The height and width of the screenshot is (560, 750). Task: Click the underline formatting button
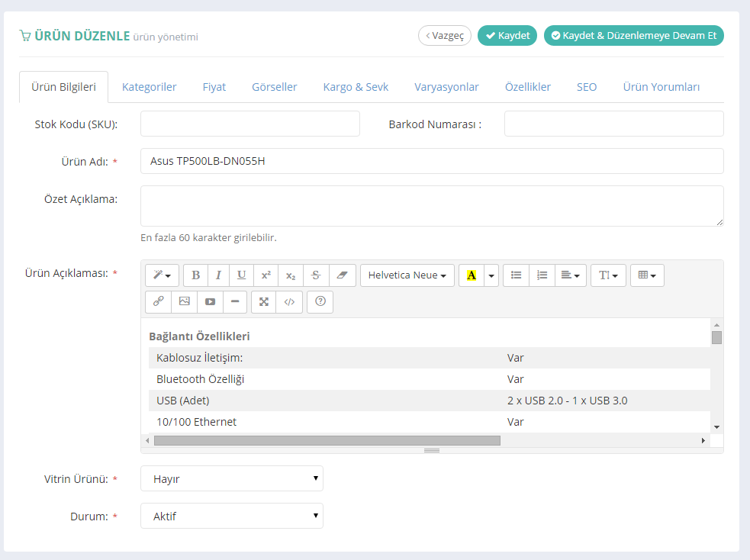(241, 275)
